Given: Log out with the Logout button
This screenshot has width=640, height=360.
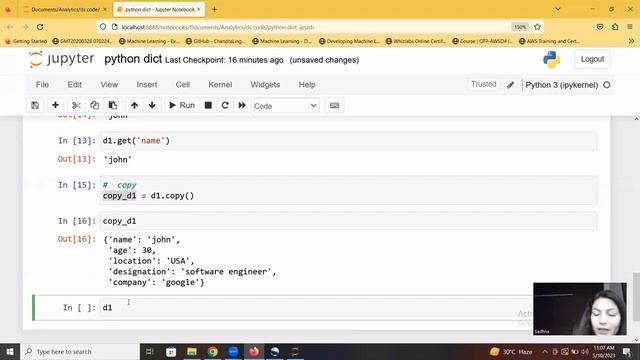Looking at the screenshot, I should point(592,59).
